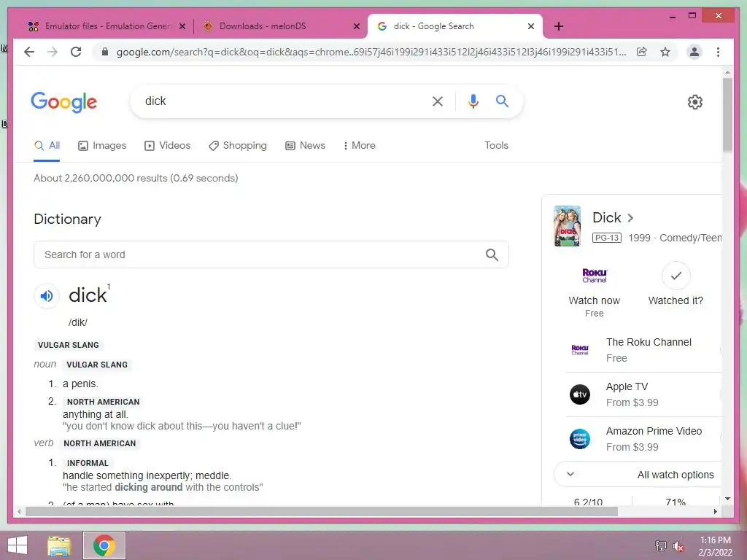The image size is (747, 560).
Task: Click the scroll down arrow
Action: (727, 499)
